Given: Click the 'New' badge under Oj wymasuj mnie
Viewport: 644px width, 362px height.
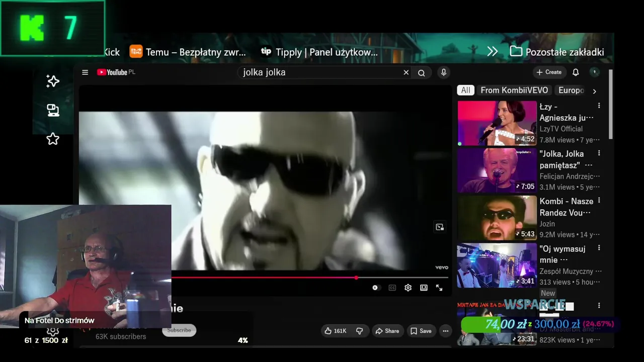Looking at the screenshot, I should tap(548, 293).
